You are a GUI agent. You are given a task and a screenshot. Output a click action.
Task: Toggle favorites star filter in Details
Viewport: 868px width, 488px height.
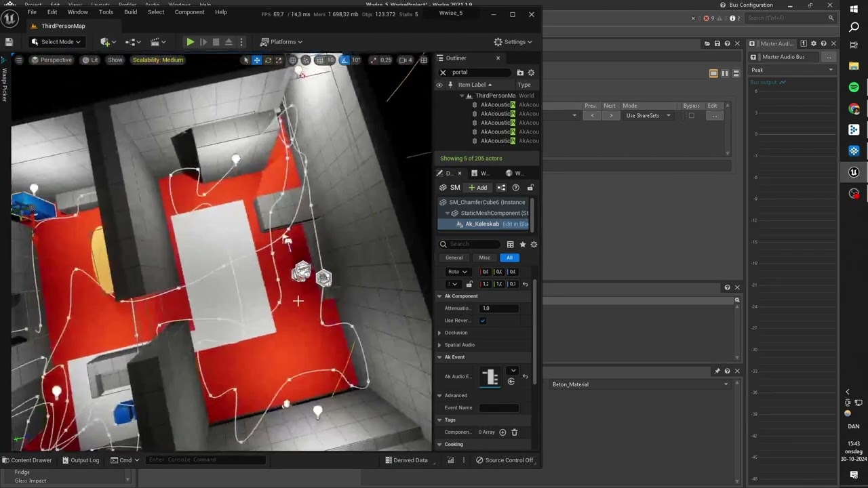click(x=522, y=245)
